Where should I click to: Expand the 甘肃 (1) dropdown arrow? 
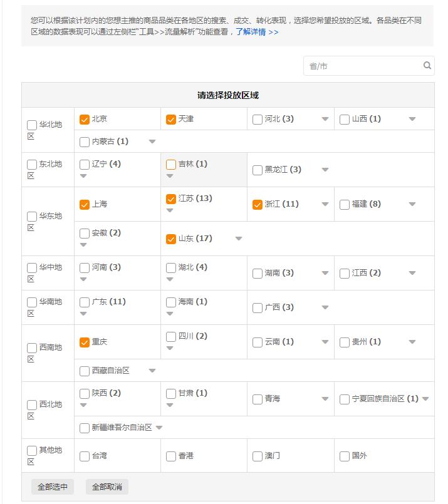pyautogui.click(x=170, y=404)
